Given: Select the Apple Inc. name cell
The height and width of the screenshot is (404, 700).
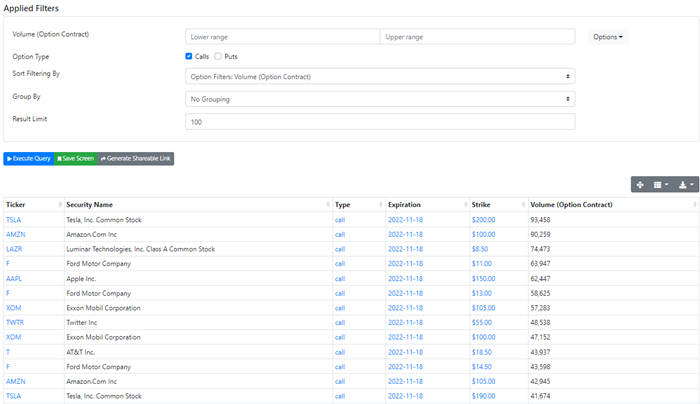Looking at the screenshot, I should (81, 279).
